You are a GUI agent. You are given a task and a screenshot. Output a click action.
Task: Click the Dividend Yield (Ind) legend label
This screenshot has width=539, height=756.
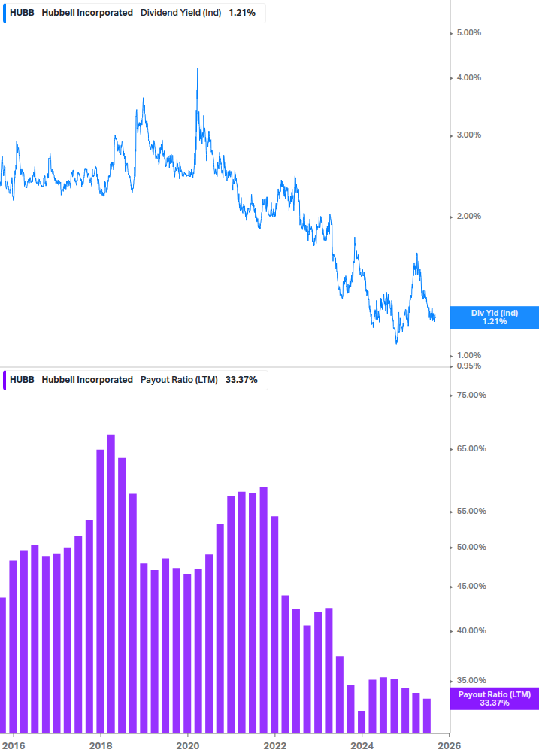click(180, 13)
